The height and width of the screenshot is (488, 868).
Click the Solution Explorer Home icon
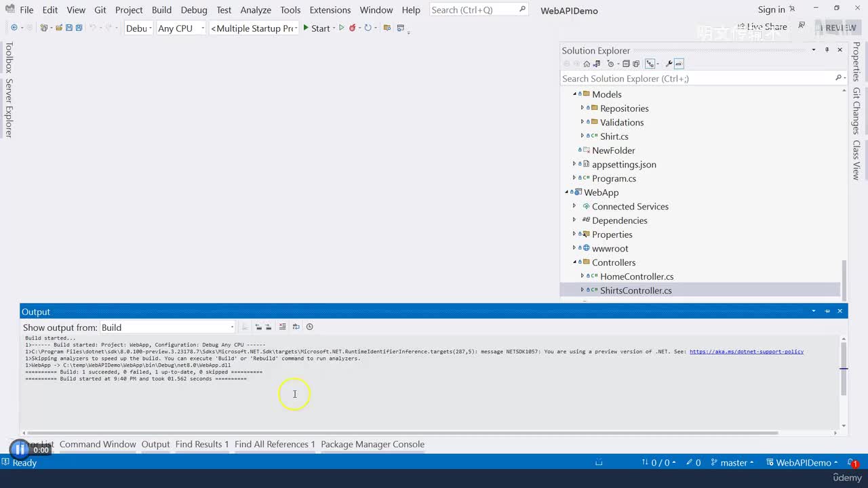pyautogui.click(x=587, y=64)
